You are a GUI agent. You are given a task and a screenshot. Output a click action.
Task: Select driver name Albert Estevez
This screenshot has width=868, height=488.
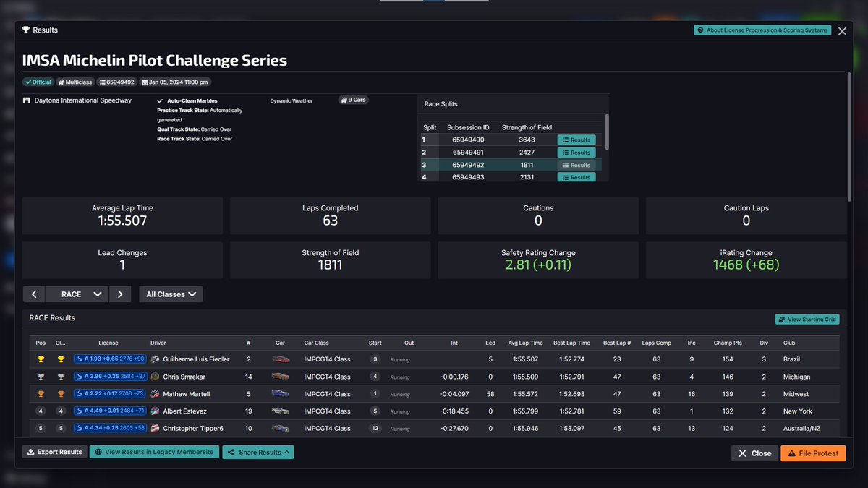coord(184,411)
